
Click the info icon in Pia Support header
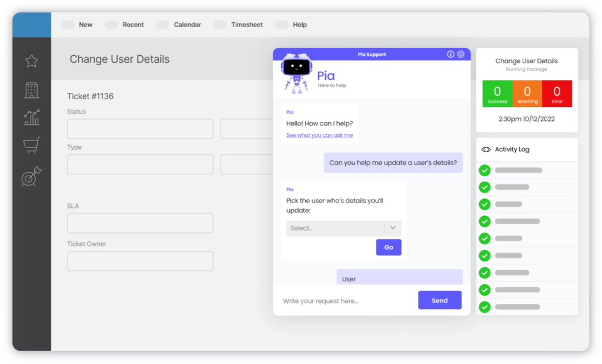pos(450,55)
